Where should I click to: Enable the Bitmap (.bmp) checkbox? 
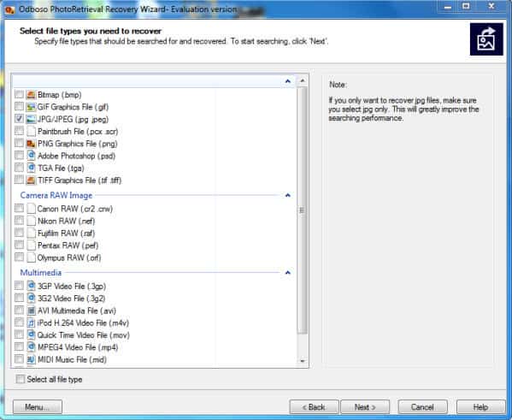click(20, 94)
